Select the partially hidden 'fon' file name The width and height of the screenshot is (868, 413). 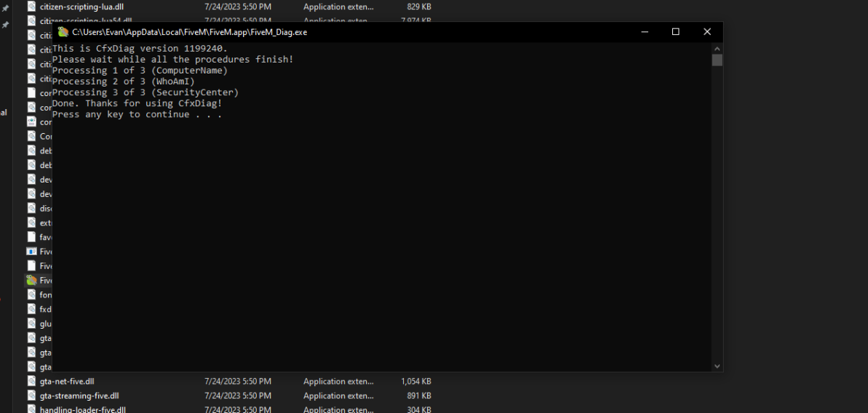[x=46, y=294]
